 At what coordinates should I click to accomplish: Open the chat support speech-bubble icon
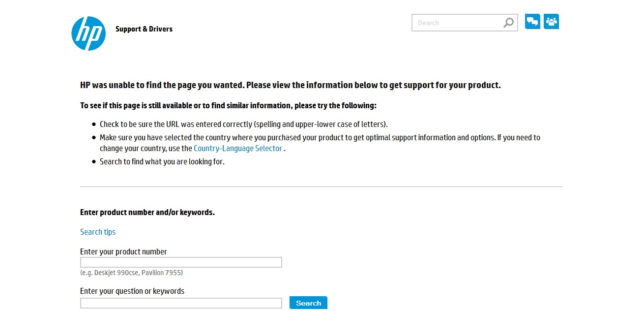tap(532, 22)
